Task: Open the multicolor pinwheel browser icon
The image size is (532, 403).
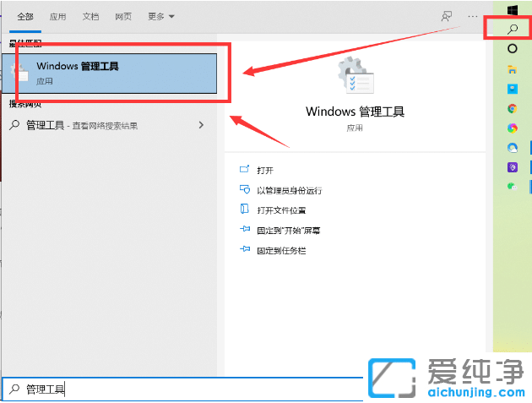Action: click(513, 128)
